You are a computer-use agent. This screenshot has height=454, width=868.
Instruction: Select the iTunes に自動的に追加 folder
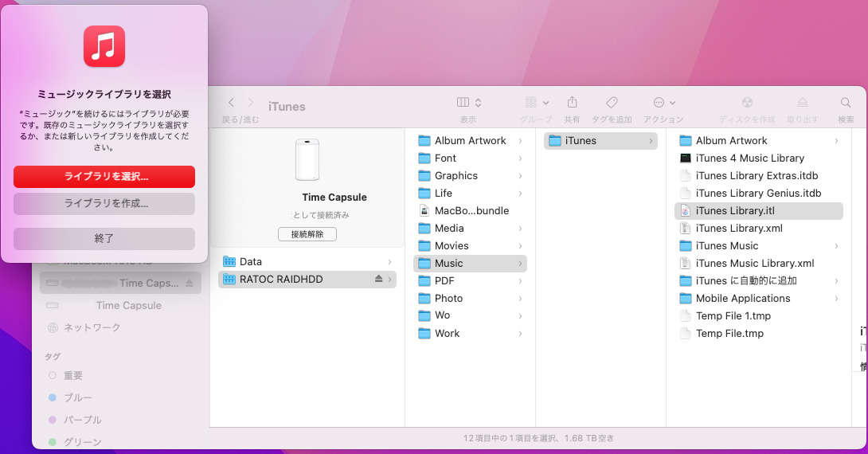[x=758, y=281]
